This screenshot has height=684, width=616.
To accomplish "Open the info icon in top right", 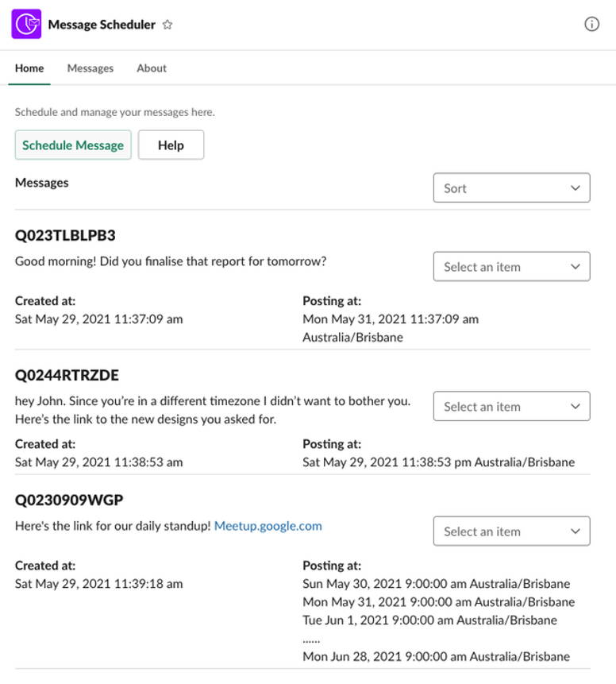I will [x=591, y=24].
